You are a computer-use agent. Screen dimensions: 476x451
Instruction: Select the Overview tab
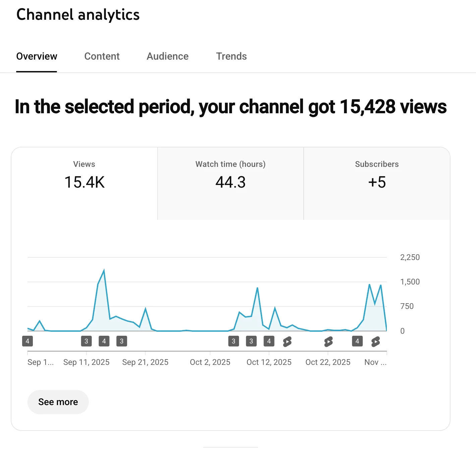37,56
